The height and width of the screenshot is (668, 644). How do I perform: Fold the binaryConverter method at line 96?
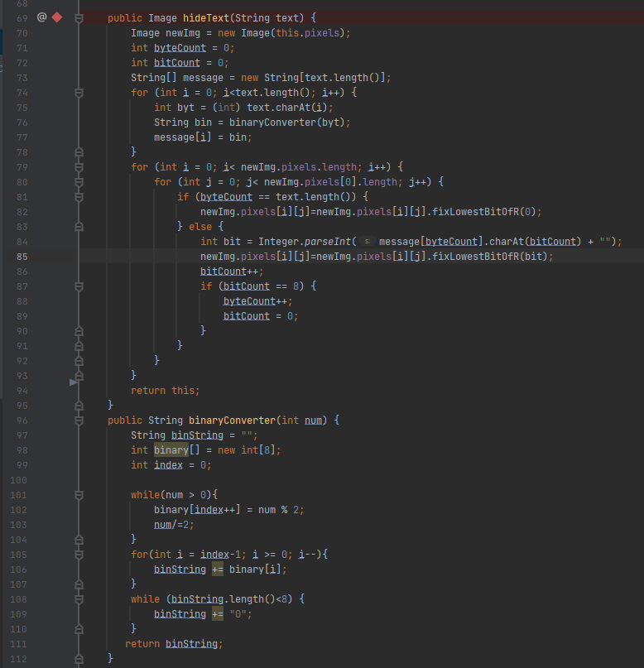79,421
